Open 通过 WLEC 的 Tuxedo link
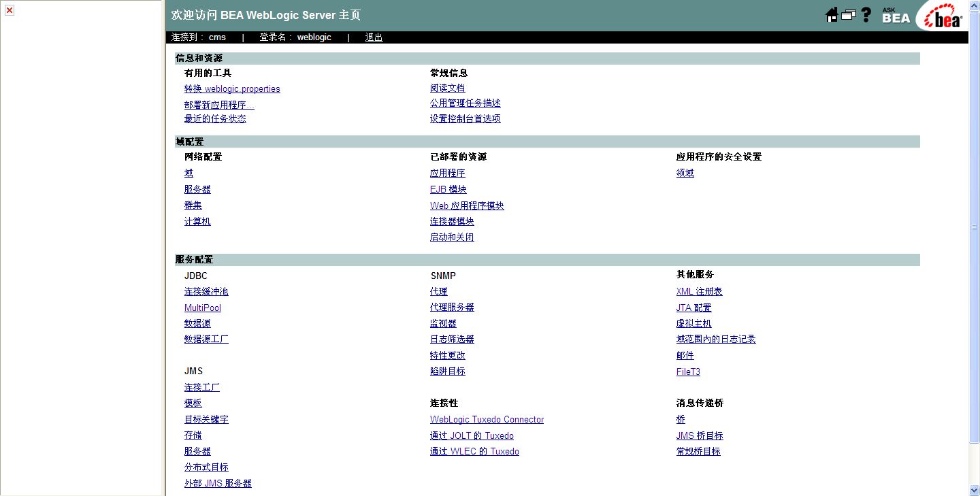 (x=474, y=452)
